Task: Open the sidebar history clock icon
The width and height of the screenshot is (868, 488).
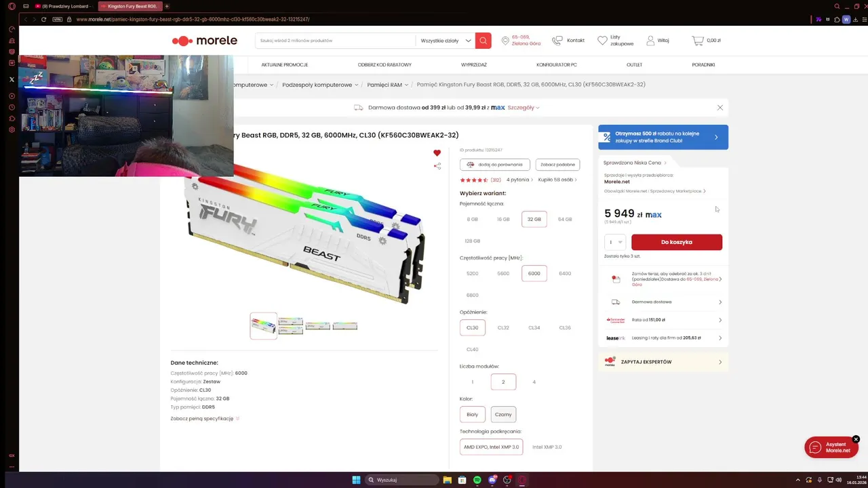Action: pyautogui.click(x=12, y=107)
